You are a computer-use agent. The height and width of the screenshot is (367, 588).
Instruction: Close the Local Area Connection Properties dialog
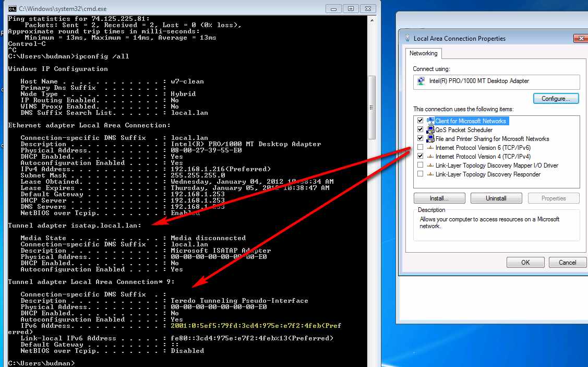point(581,38)
